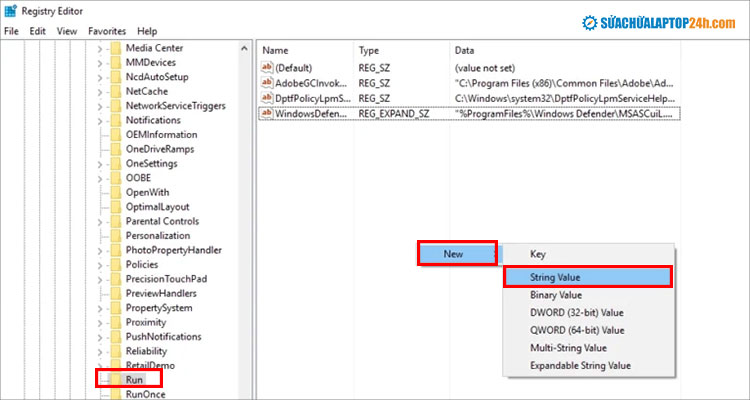
Task: Click the WindowsDefender value icon
Action: click(266, 114)
